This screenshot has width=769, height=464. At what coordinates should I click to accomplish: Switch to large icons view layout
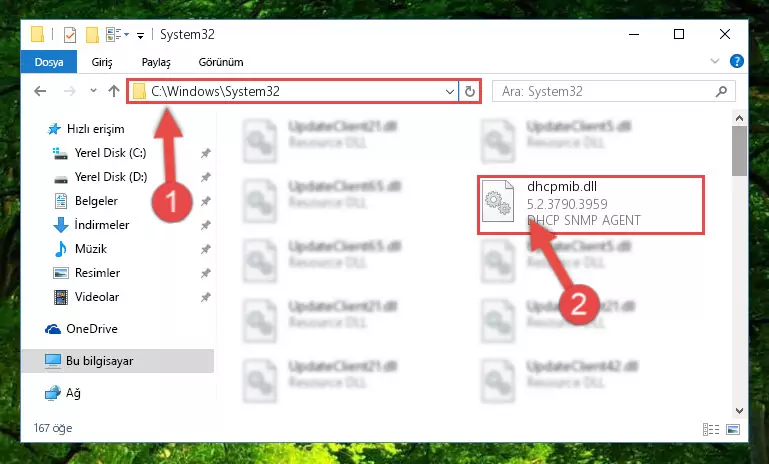tap(733, 430)
